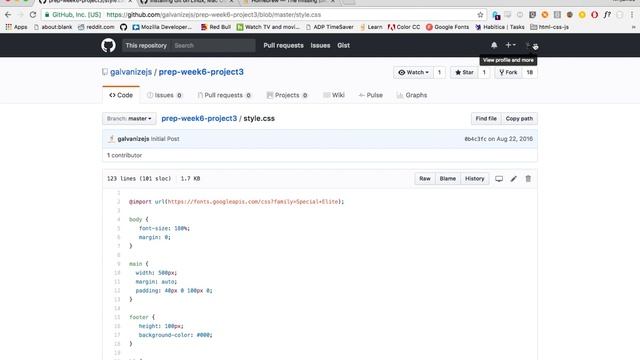Click the 1 contributor text
The width and height of the screenshot is (640, 360).
(x=124, y=155)
